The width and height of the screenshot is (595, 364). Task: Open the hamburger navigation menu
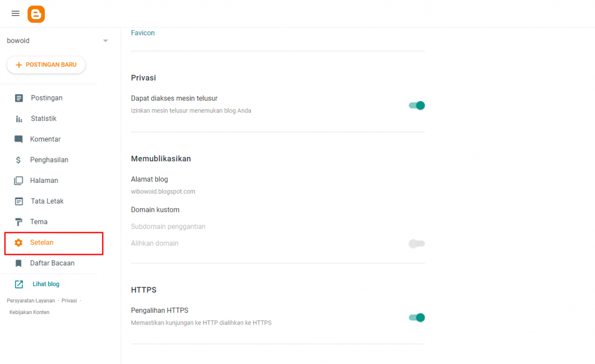point(15,13)
